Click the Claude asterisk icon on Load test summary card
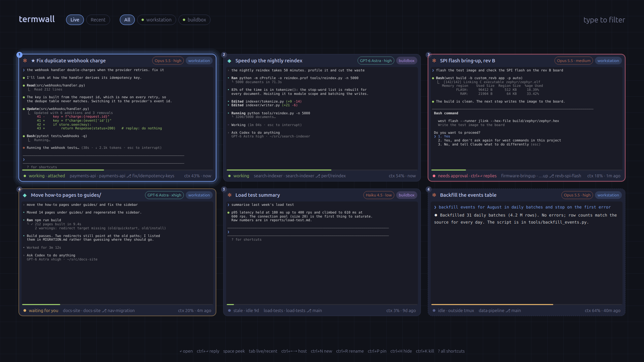The width and height of the screenshot is (644, 362). [229, 195]
